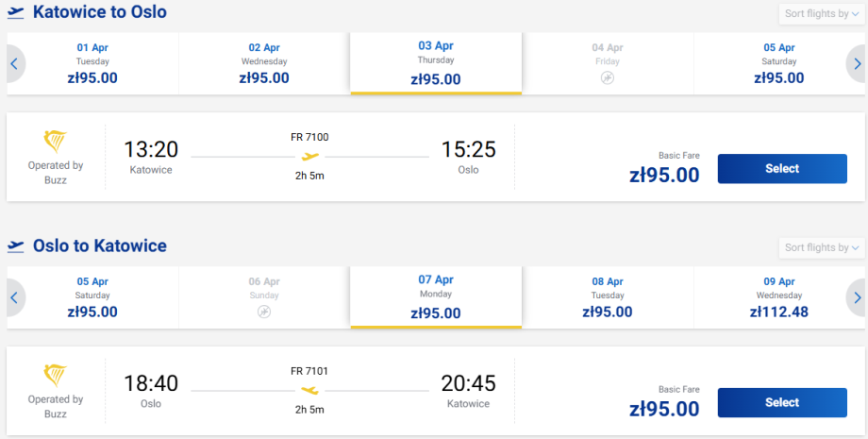This screenshot has height=439, width=868.
Task: Click the no-flight icon under 04 Apr Friday
Action: click(x=608, y=77)
